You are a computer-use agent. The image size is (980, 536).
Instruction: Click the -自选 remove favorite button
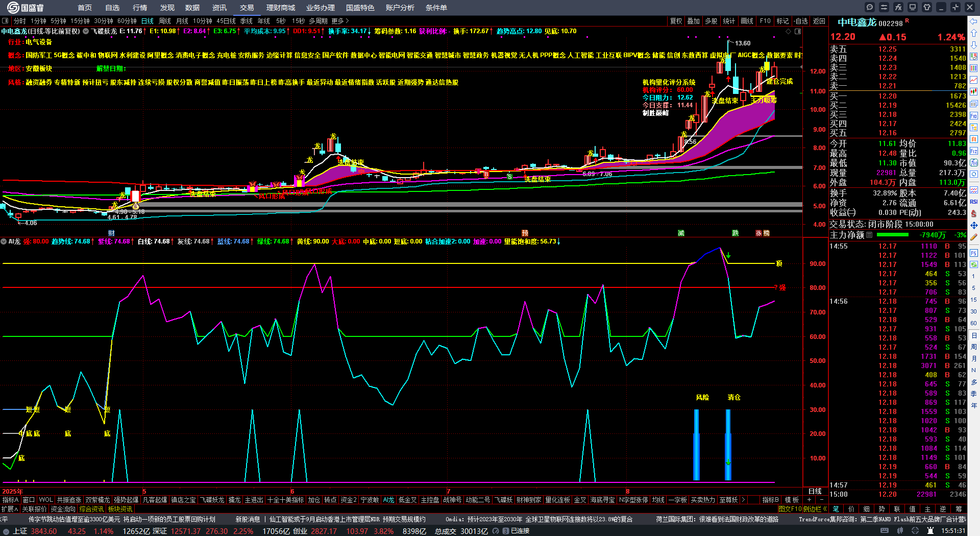click(801, 21)
